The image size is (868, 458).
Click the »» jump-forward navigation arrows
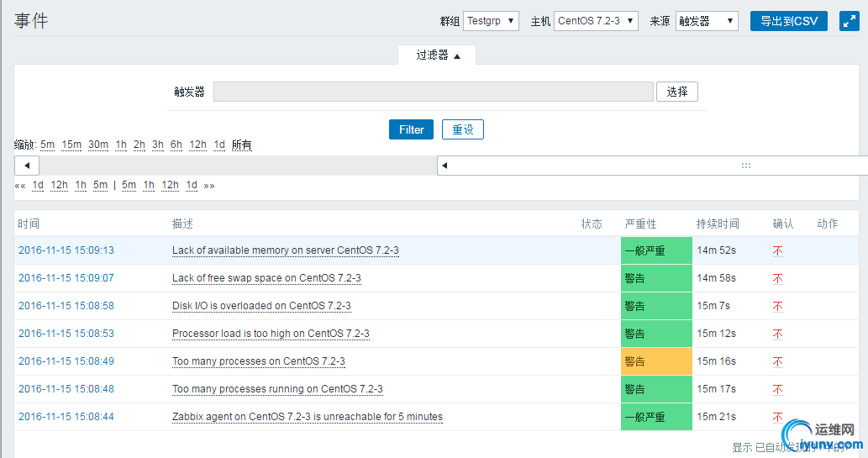209,186
